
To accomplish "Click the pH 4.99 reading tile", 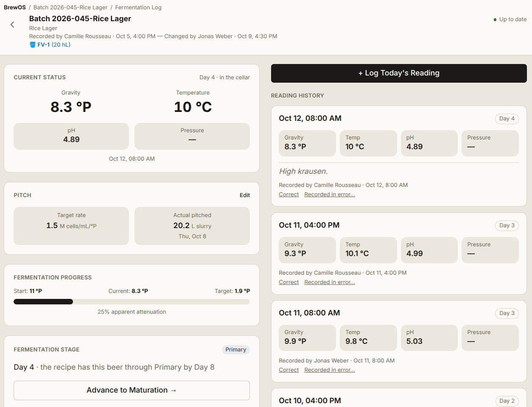I will pyautogui.click(x=429, y=250).
